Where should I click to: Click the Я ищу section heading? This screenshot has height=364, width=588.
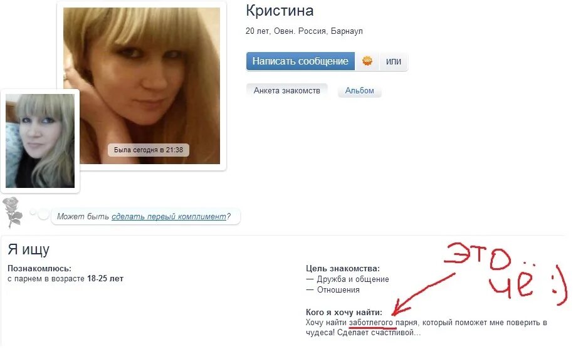(28, 249)
